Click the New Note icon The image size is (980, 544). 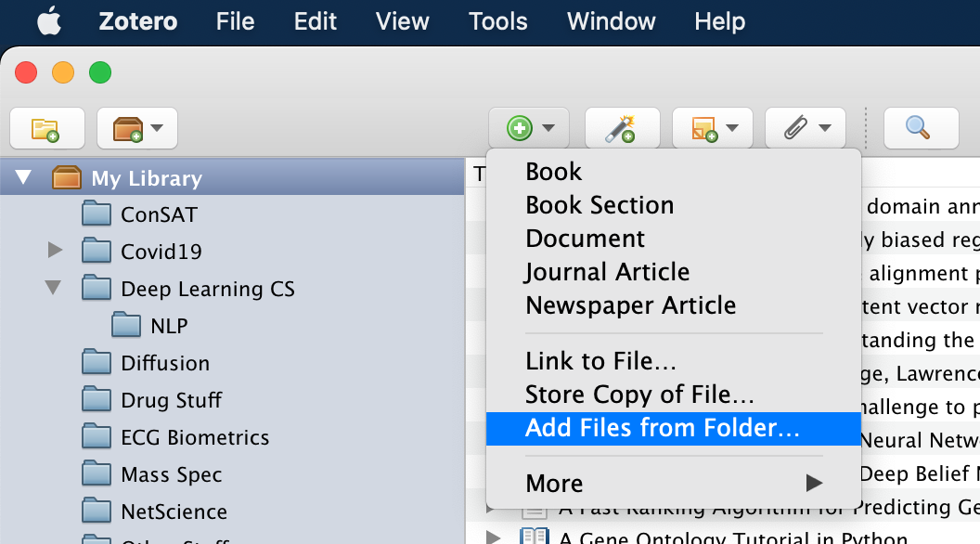(705, 128)
